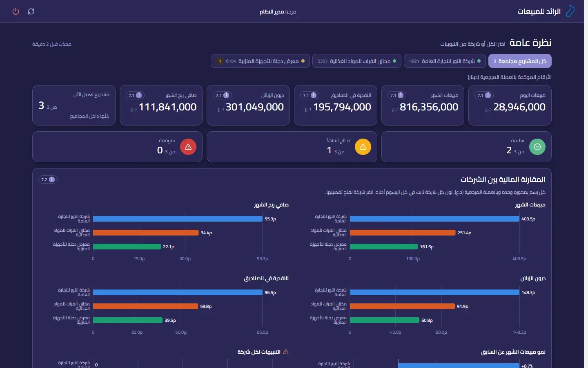
Task: Open the 7.2 info badge on المقارنة المالية
Action: [x=48, y=180]
